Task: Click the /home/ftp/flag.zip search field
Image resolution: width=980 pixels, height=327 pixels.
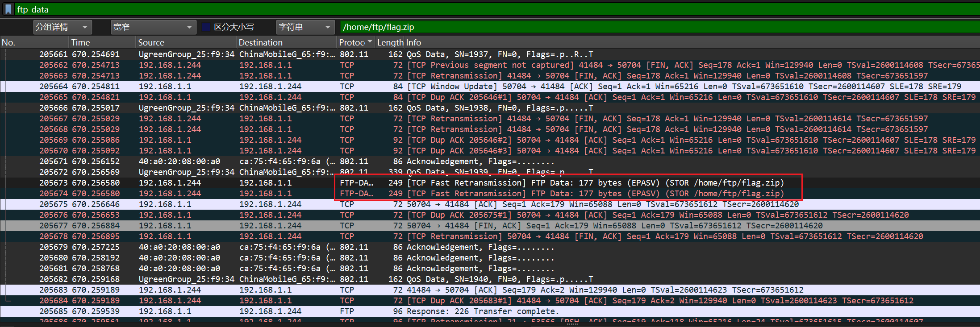Action: (x=625, y=27)
